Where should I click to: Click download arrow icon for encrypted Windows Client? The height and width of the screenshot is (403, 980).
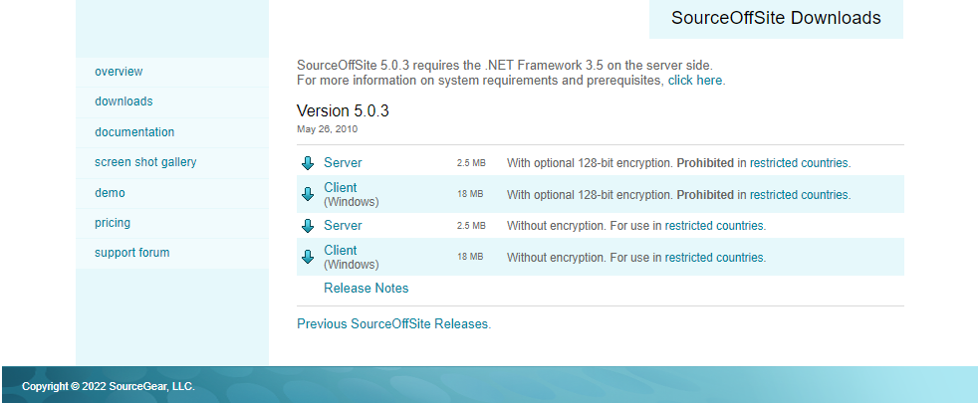pyautogui.click(x=308, y=194)
